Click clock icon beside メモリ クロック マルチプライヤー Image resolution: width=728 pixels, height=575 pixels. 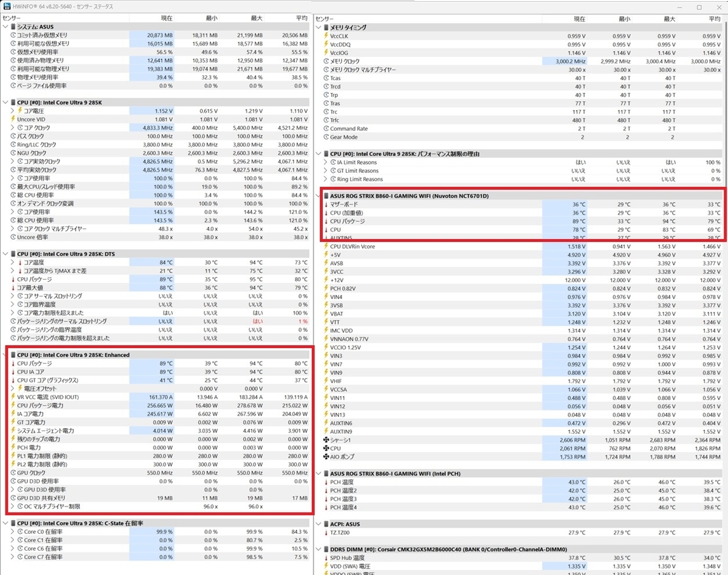click(326, 70)
